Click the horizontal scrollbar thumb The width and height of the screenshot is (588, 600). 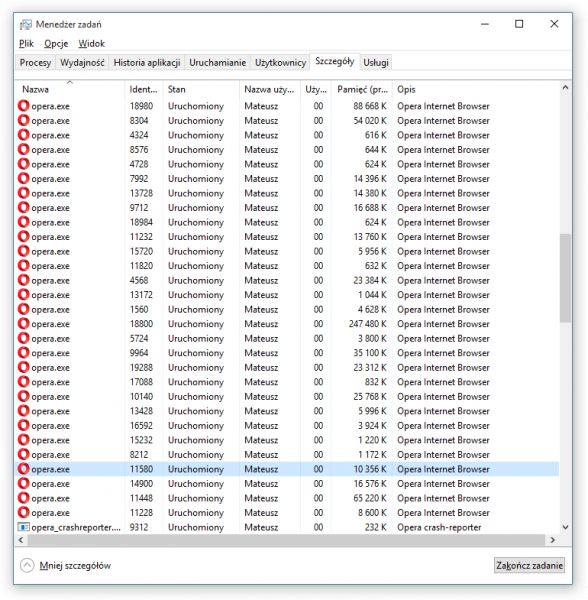click(286, 540)
